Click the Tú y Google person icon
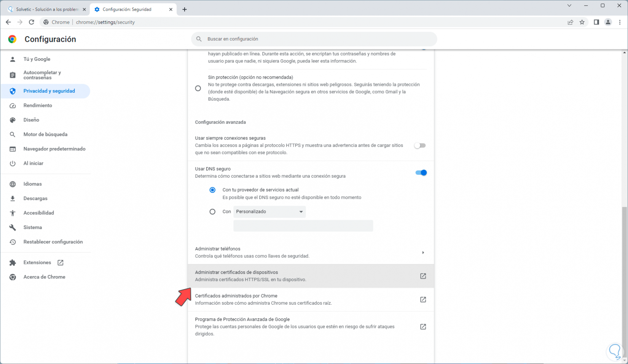The width and height of the screenshot is (628, 364). click(x=13, y=59)
